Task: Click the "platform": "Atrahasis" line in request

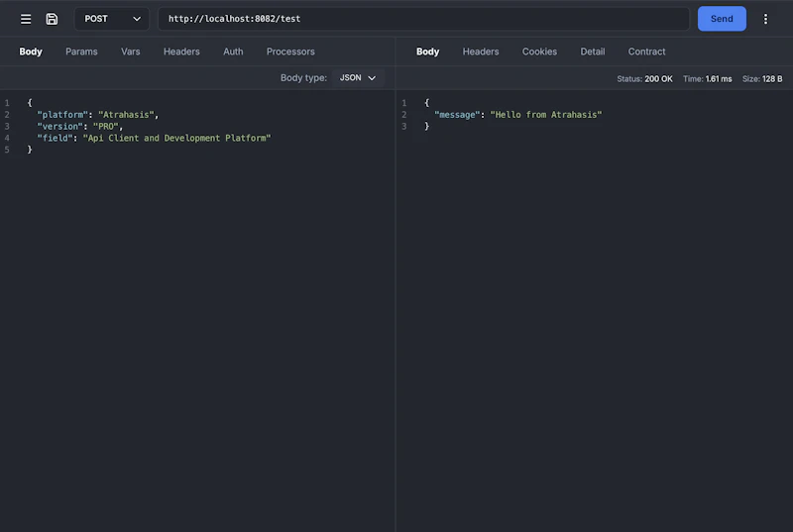Action: tap(97, 115)
